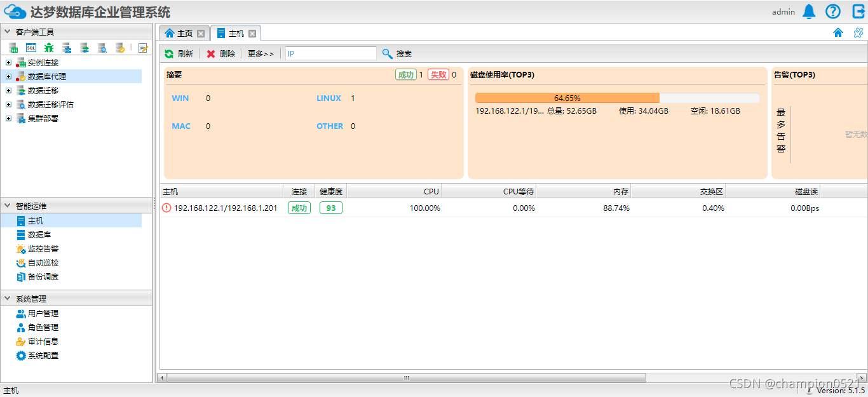The height and width of the screenshot is (397, 868).
Task: Expand the 实例连接 tree node
Action: pyautogui.click(x=8, y=62)
